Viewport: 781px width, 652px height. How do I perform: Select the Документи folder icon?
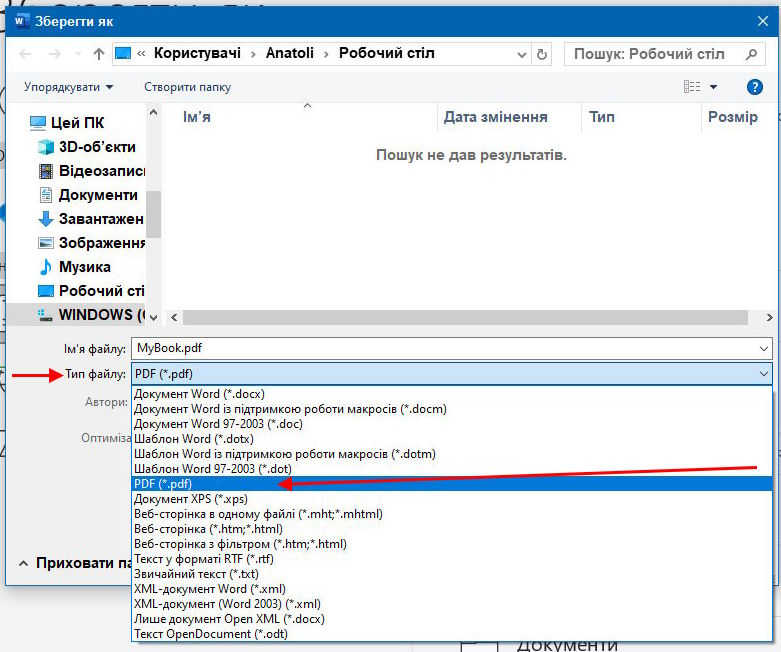click(x=46, y=195)
